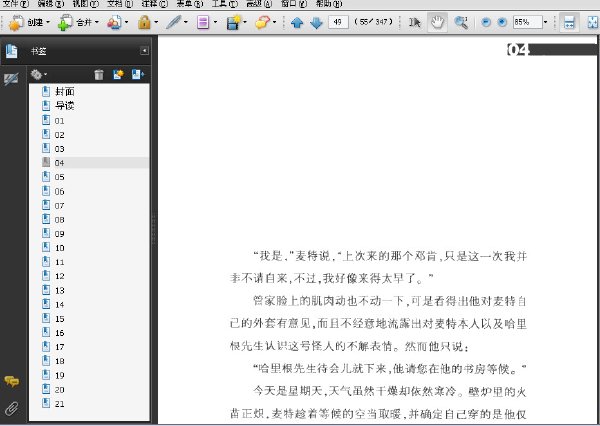Jump to bookmark 18
The width and height of the screenshot is (600, 426).
(x=59, y=361)
